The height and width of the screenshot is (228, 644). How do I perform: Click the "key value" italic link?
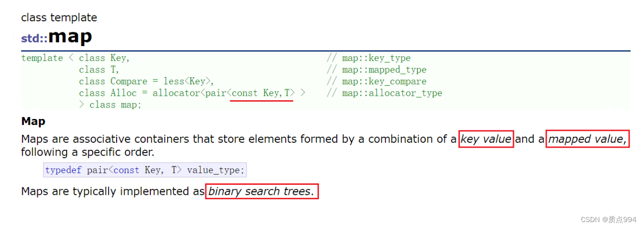click(x=486, y=139)
